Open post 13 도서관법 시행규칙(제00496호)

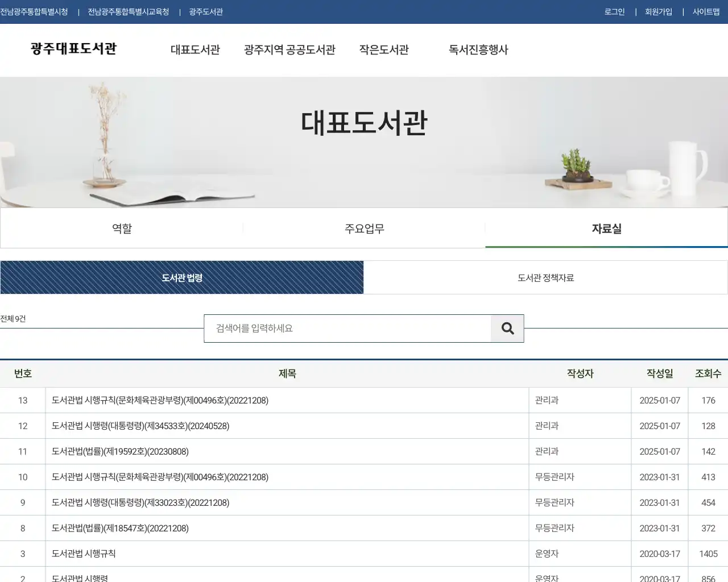(160, 401)
